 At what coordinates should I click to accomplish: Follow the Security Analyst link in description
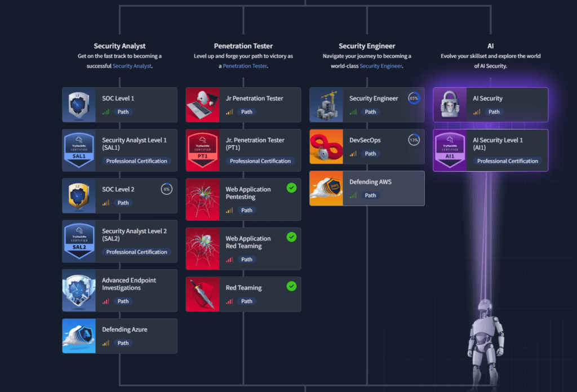click(x=132, y=66)
